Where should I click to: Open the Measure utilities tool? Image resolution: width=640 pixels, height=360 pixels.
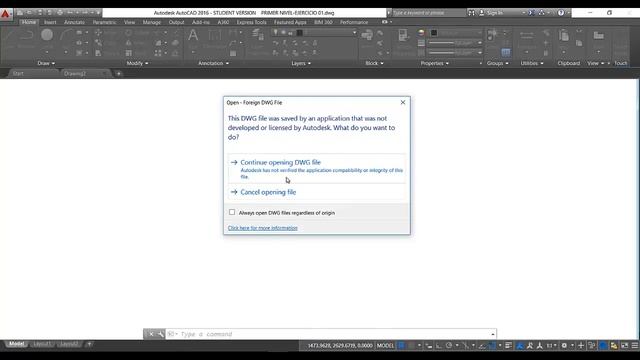[527, 35]
